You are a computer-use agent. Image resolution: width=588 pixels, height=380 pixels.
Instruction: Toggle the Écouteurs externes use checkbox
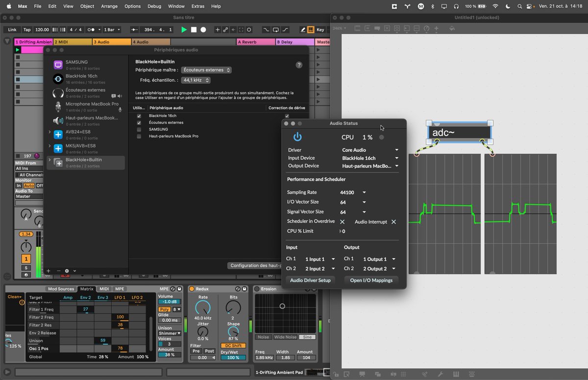click(139, 122)
